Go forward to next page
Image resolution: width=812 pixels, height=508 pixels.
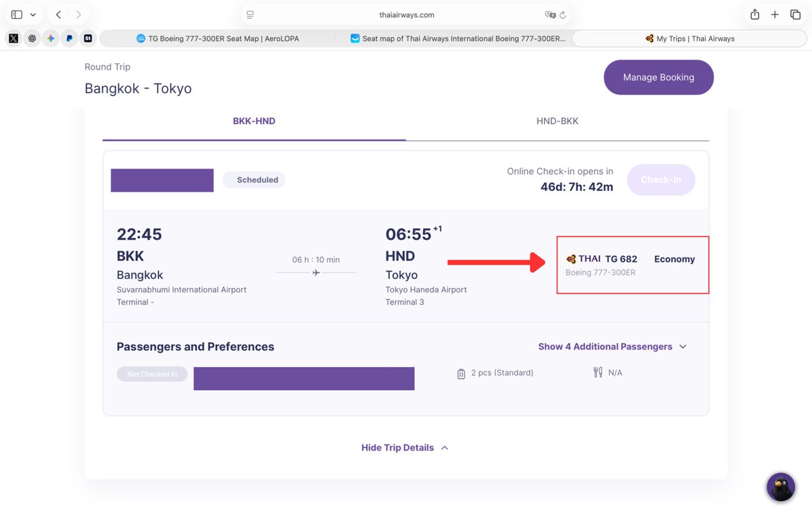[x=78, y=14]
